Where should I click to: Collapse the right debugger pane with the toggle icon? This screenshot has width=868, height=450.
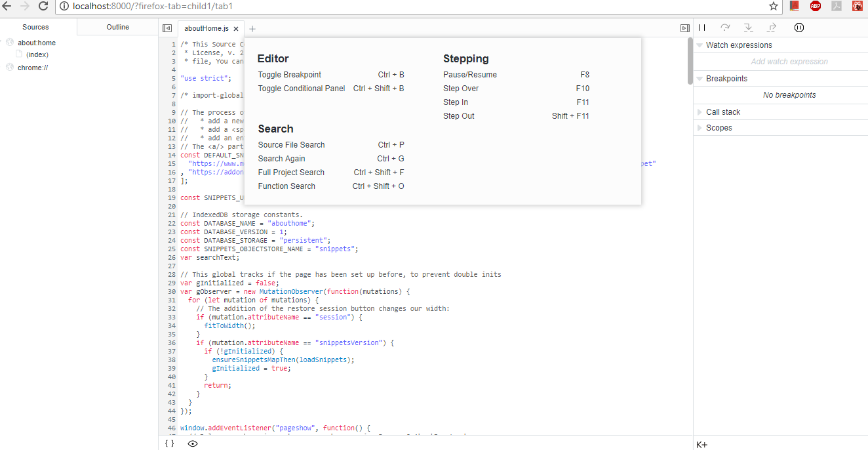(684, 28)
